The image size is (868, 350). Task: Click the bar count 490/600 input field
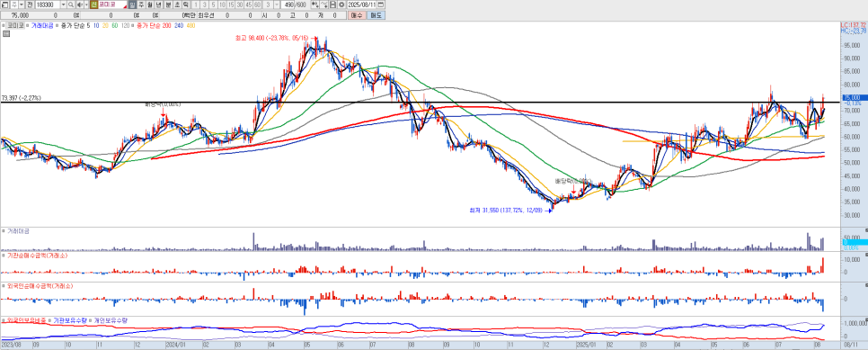(294, 4)
